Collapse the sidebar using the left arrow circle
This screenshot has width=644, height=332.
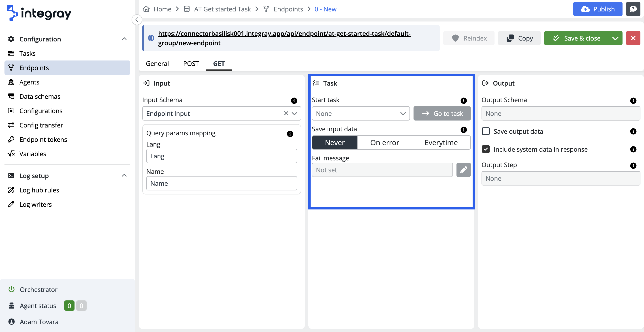(137, 20)
